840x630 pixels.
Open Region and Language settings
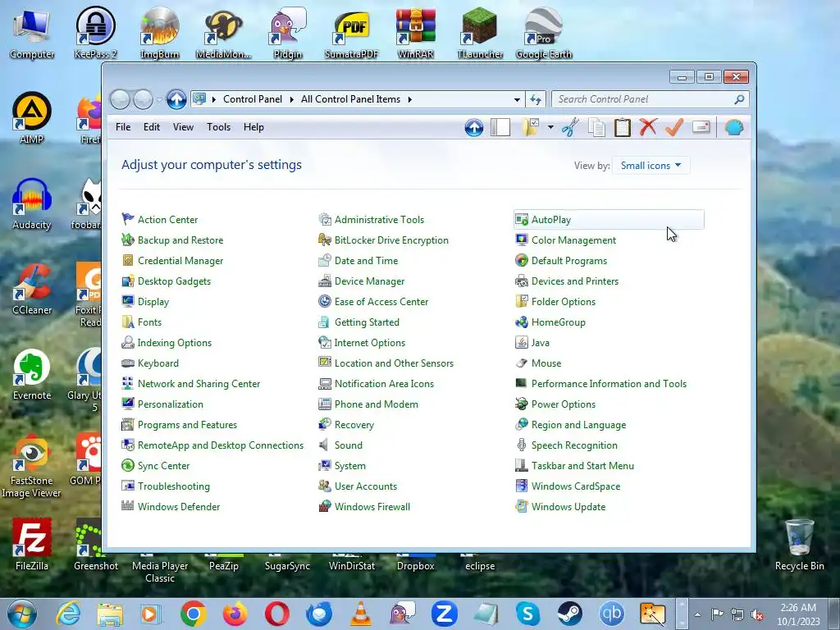pyautogui.click(x=578, y=425)
